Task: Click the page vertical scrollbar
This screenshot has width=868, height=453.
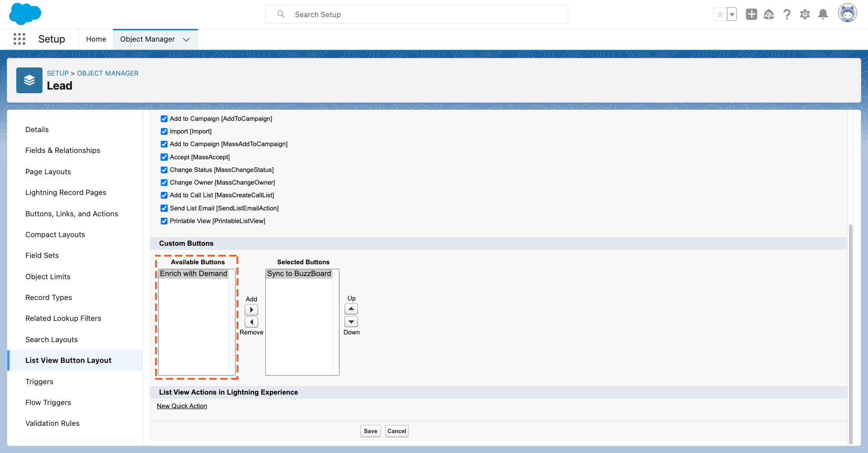Action: click(x=851, y=335)
